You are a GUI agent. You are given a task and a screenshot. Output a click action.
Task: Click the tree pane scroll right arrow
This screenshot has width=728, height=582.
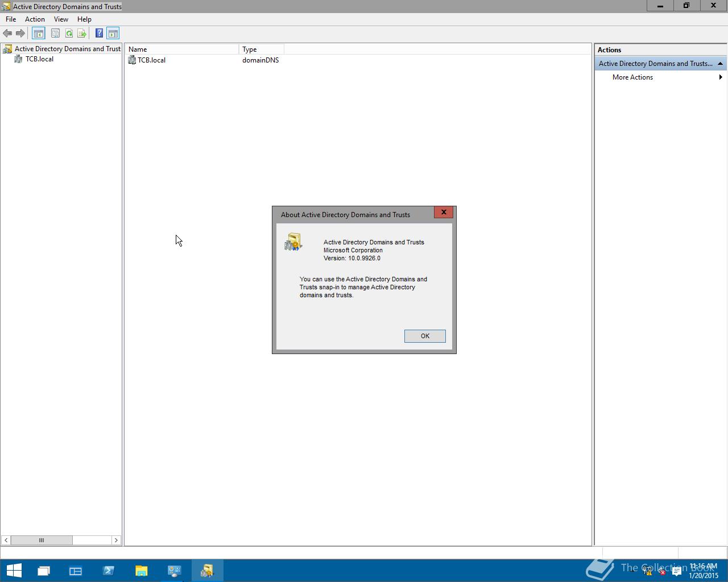click(x=116, y=540)
